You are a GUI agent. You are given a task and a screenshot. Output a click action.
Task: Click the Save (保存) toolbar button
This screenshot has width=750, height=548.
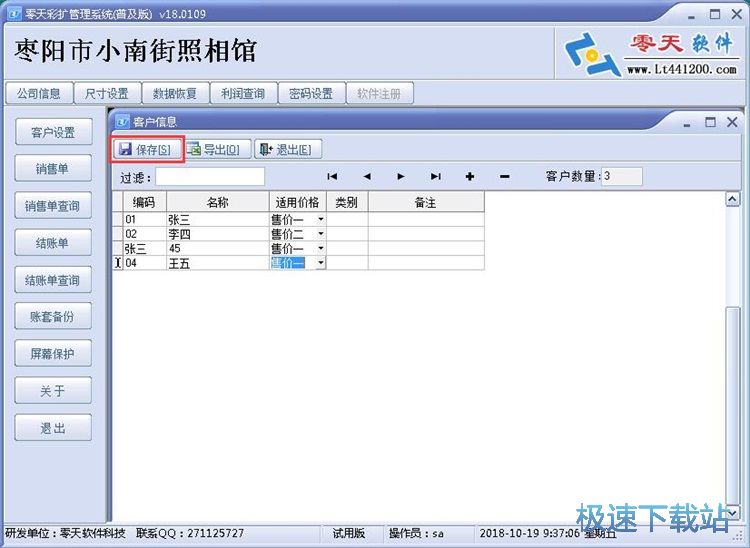pyautogui.click(x=148, y=149)
